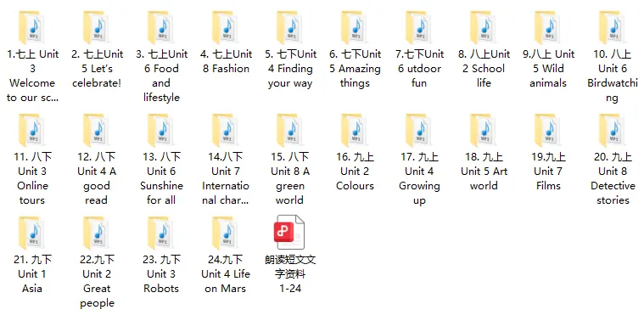Select folder icon for 5. 七下Unit 4 Finding your way
Image resolution: width=644 pixels, height=315 pixels.
tap(290, 27)
